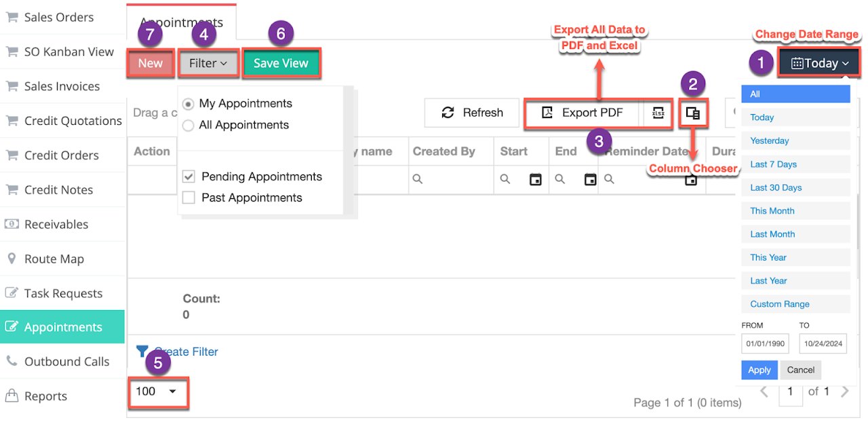868x437 pixels.
Task: Click the FROM date input field
Action: [x=766, y=344]
